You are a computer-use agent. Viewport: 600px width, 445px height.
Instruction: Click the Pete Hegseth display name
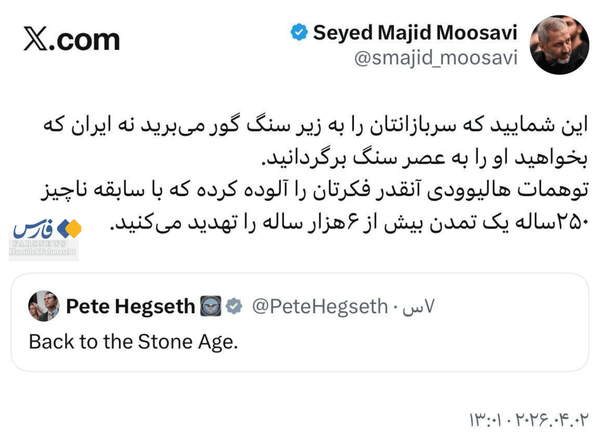tap(129, 305)
